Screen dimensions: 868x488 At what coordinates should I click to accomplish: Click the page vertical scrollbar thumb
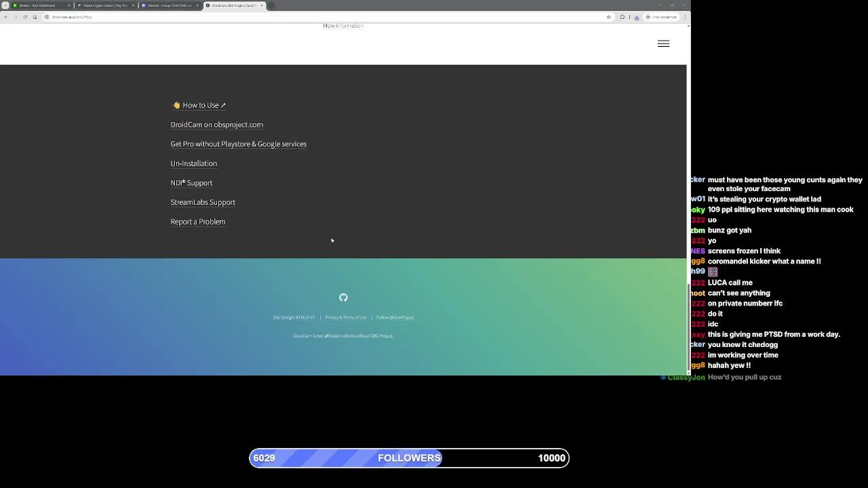688,327
